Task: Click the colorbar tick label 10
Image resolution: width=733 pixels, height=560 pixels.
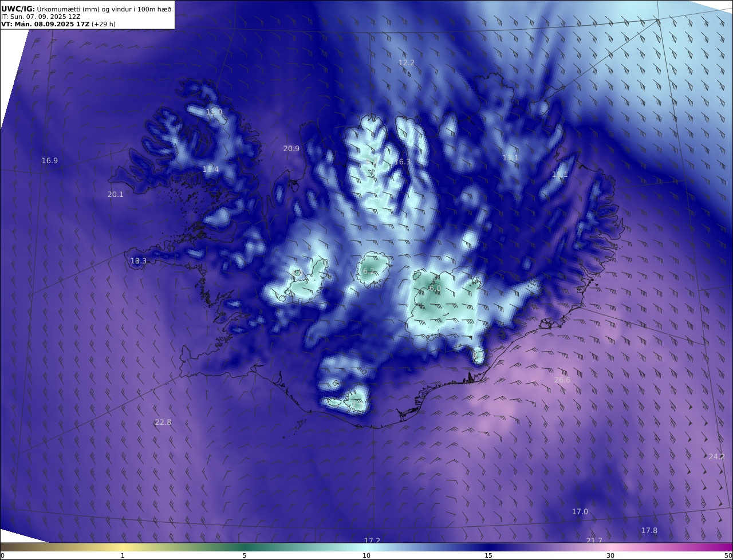Action: coord(366,556)
